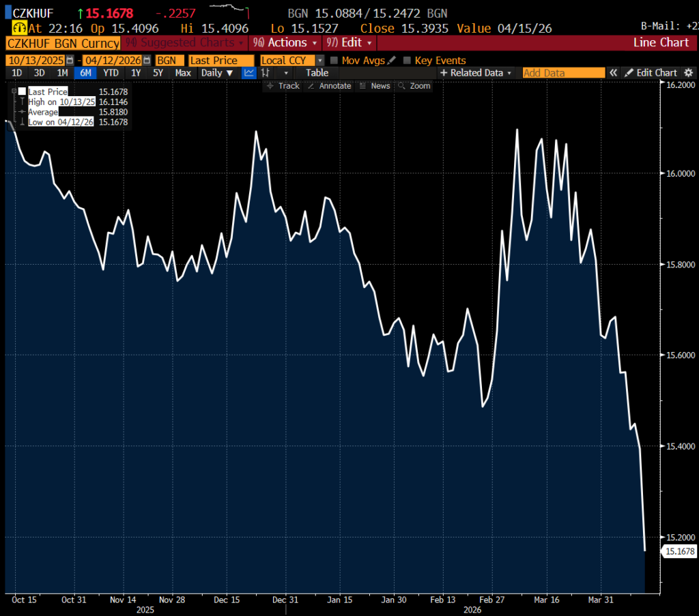This screenshot has height=616, width=699.
Task: Enable the Mov Avgs checkbox
Action: (x=334, y=61)
